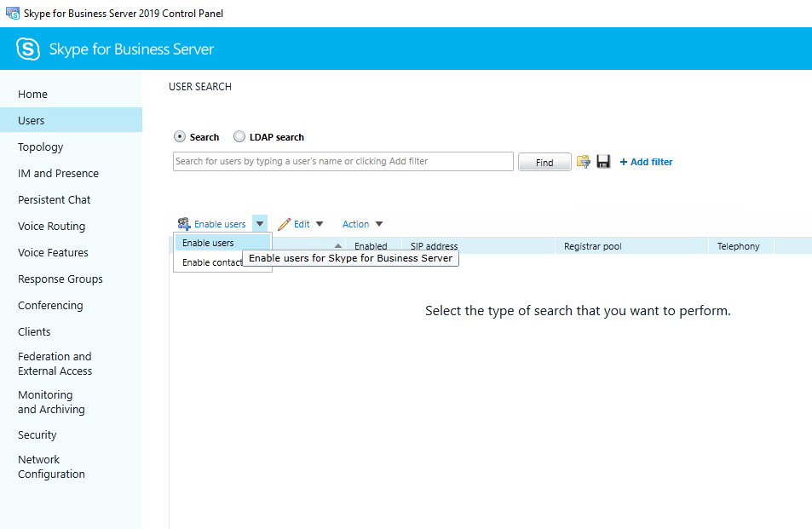The height and width of the screenshot is (529, 812).
Task: Collapse the Enable users dropdown arrow
Action: 260,224
